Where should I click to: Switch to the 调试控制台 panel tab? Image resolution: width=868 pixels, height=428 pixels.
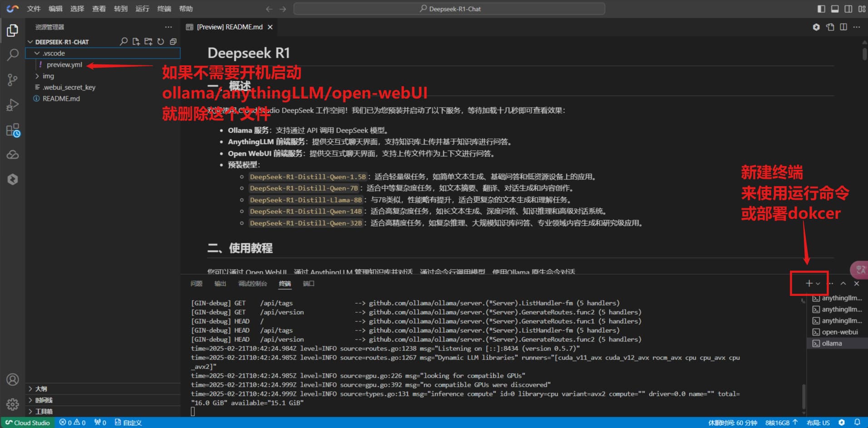(x=253, y=284)
